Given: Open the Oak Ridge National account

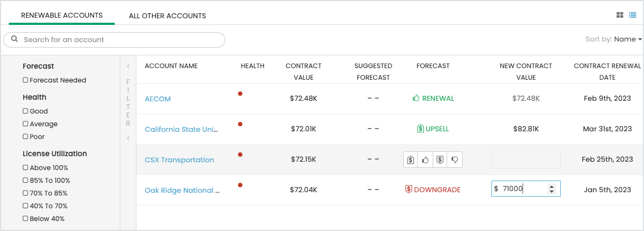Looking at the screenshot, I should (182, 191).
